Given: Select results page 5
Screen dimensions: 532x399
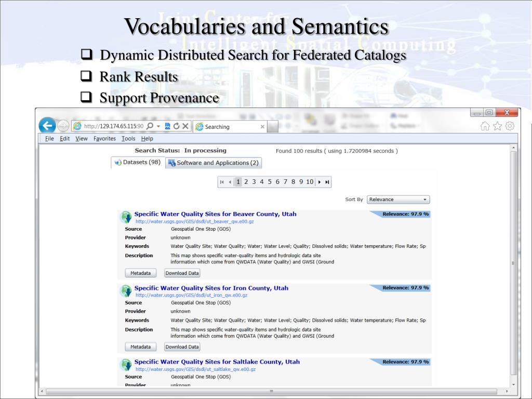Looking at the screenshot, I should (x=270, y=182).
